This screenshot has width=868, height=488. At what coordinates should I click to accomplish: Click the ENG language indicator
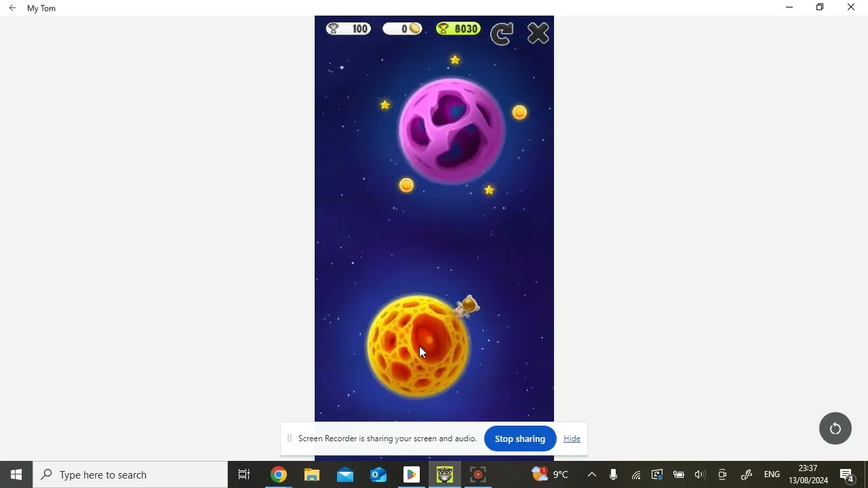pos(772,474)
